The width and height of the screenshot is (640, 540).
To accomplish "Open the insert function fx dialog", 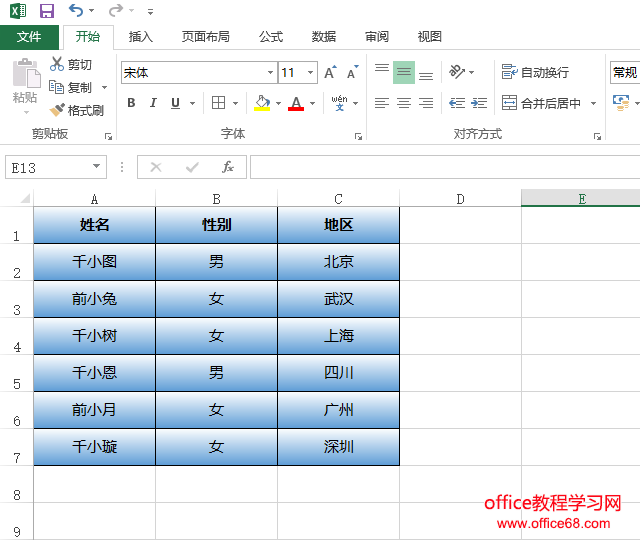I will click(x=228, y=167).
